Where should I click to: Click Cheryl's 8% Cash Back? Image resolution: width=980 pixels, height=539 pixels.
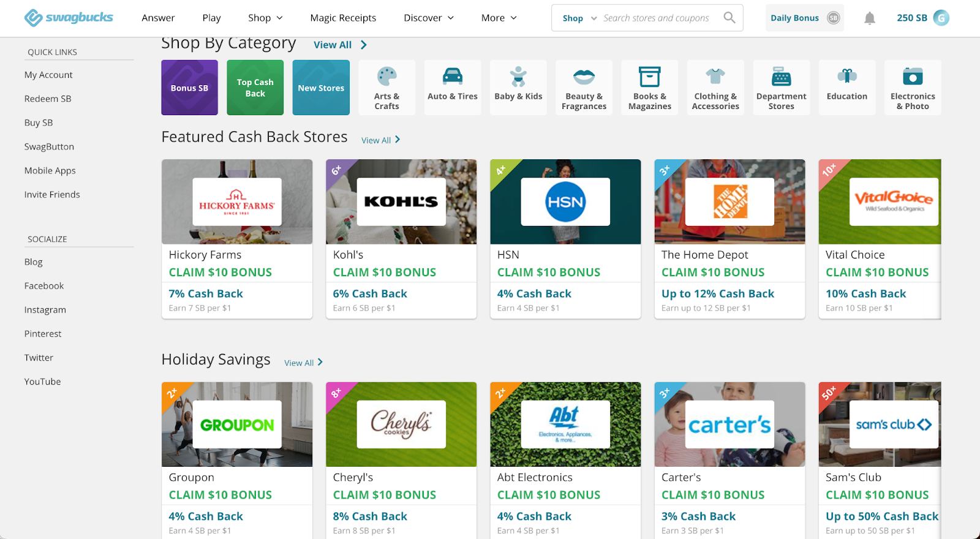point(370,516)
